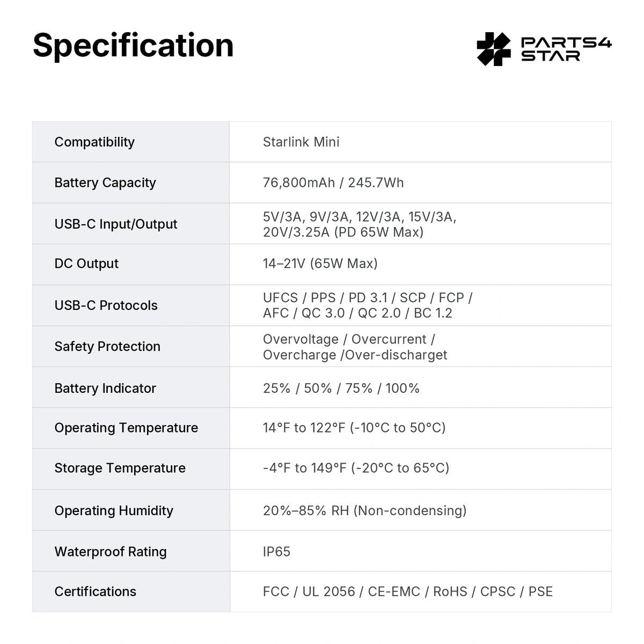The width and height of the screenshot is (644, 644).
Task: Click the Parts4Star logo icon
Action: coord(493,49)
